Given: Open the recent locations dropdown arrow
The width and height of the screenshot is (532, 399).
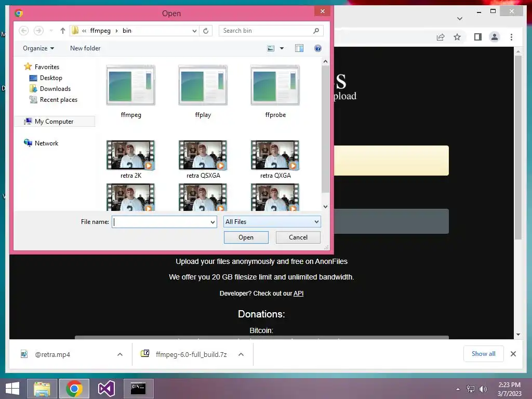Looking at the screenshot, I should coord(51,31).
